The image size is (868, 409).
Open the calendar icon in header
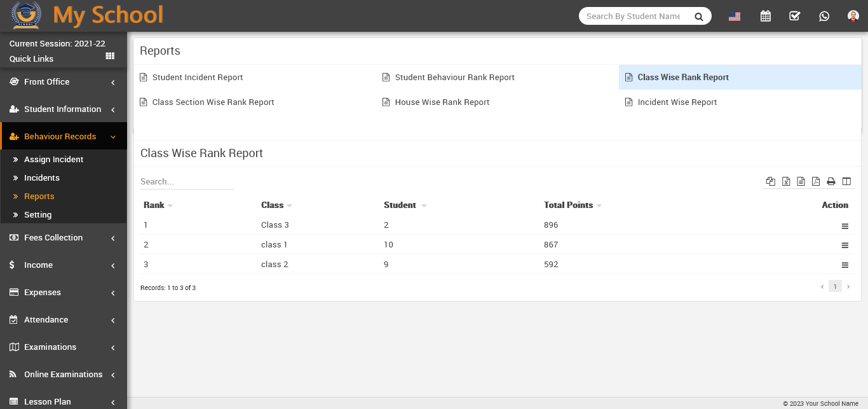point(766,17)
